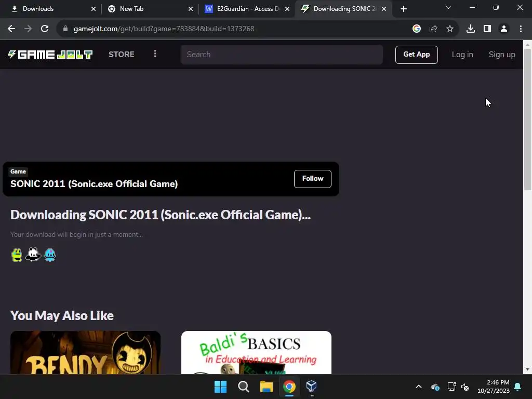This screenshot has width=532, height=399.
Task: Click the browser forward arrow
Action: click(28, 29)
